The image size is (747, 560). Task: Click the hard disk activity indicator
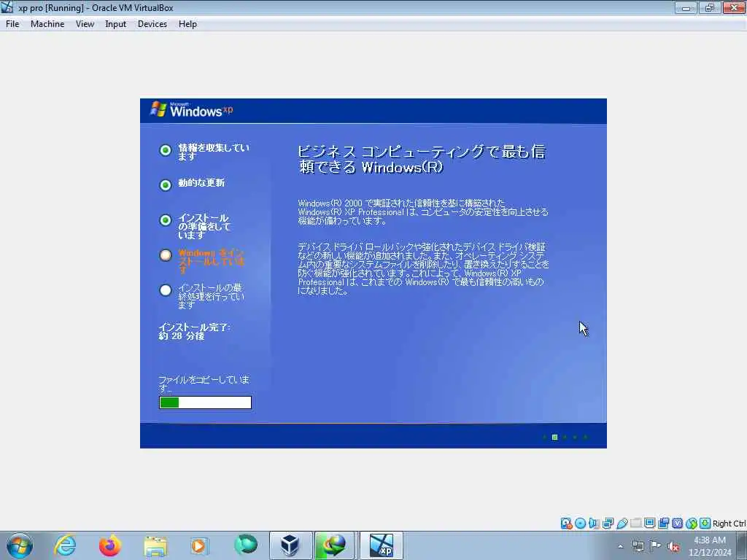[566, 524]
